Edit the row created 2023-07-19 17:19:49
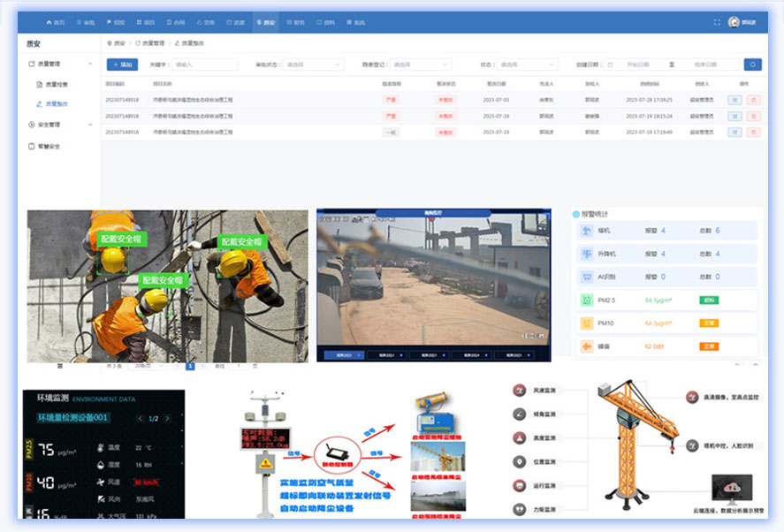This screenshot has height=532, width=784. click(x=735, y=132)
